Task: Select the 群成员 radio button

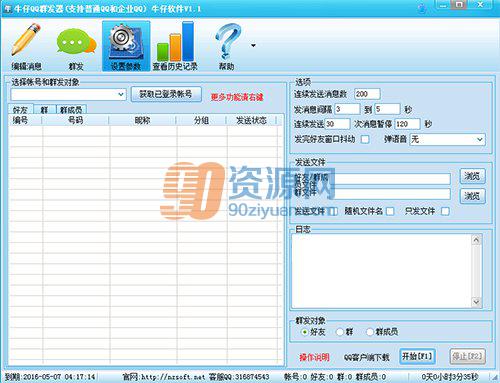Action: 370,332
